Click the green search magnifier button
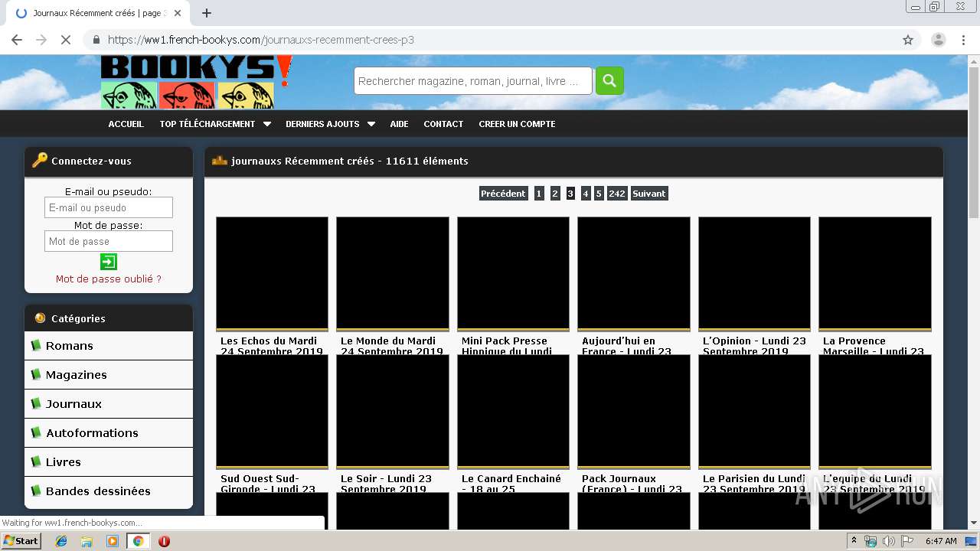The image size is (980, 551). 609,80
